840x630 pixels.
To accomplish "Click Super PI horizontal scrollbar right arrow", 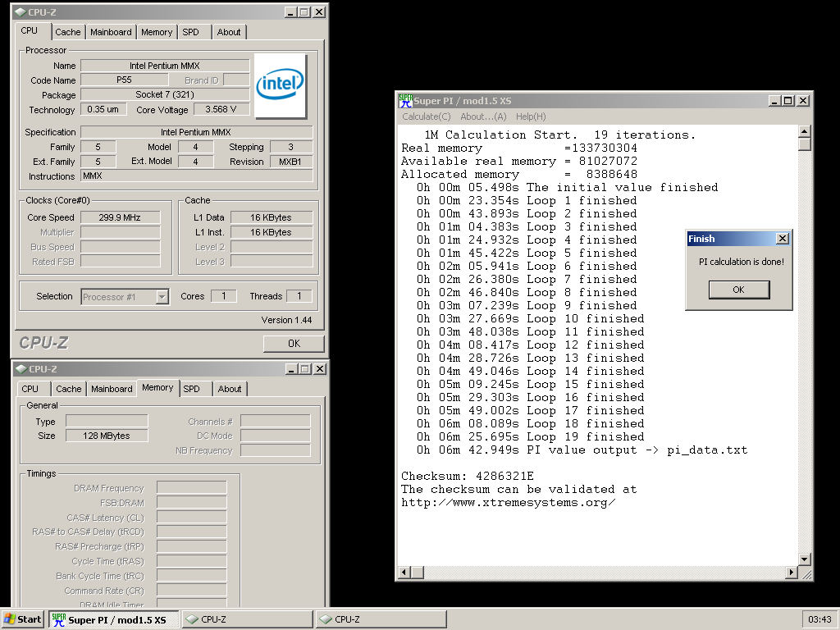I will coord(792,572).
